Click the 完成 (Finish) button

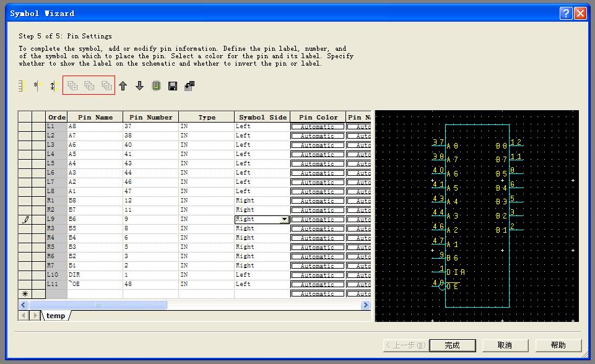tap(452, 345)
